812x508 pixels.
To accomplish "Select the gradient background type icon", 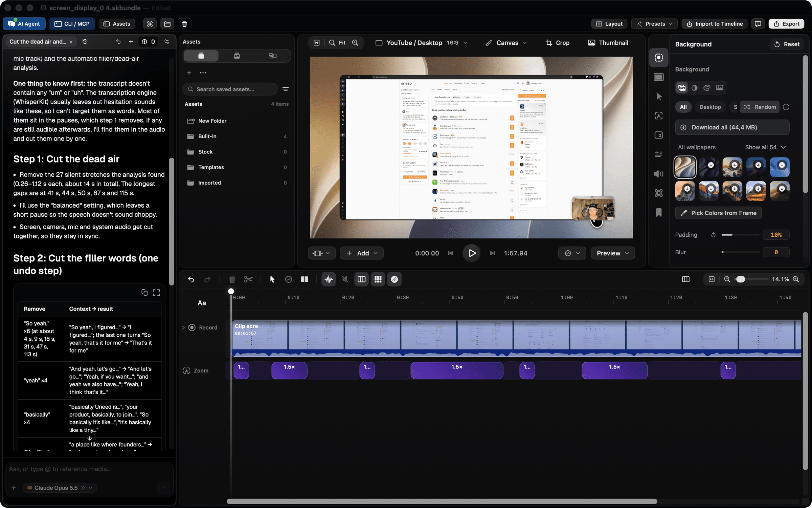I will (x=694, y=88).
